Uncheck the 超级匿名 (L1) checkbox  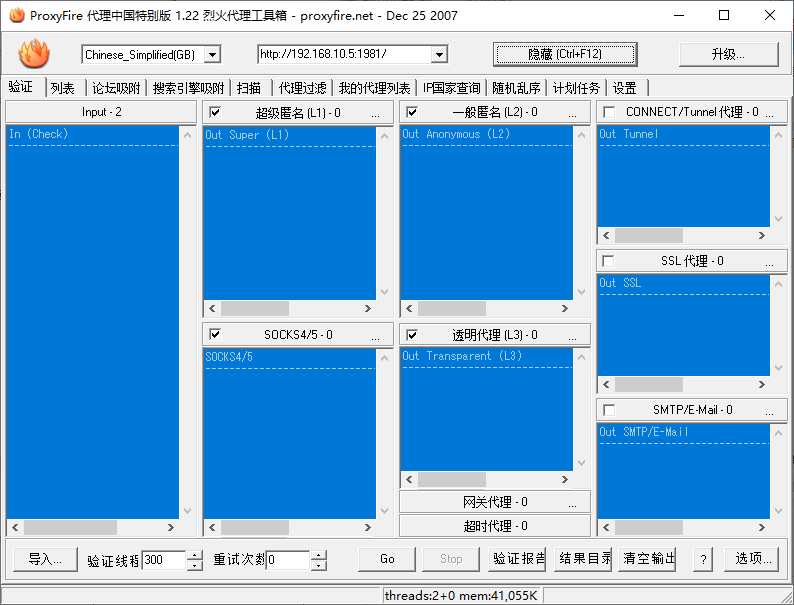pyautogui.click(x=215, y=112)
